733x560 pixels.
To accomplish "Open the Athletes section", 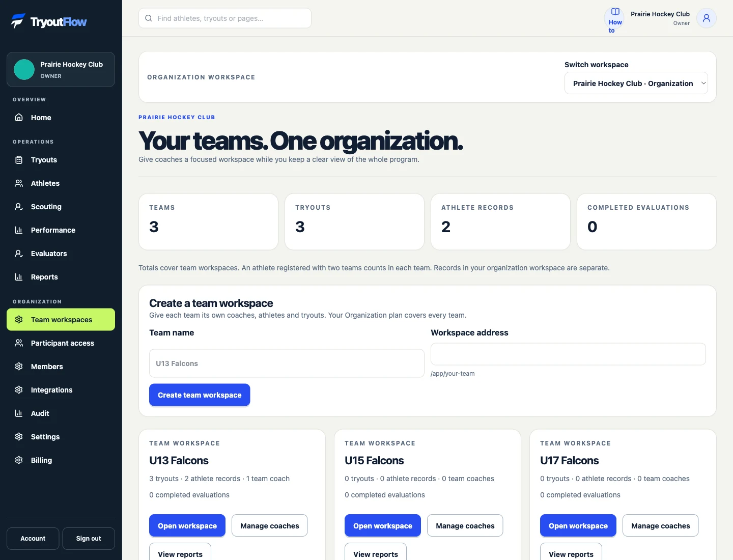I will coord(61,183).
